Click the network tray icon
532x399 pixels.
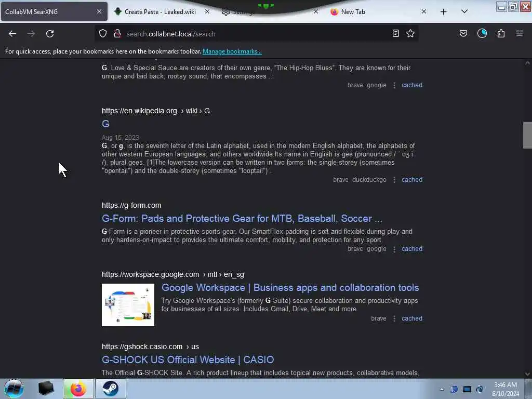pos(467,390)
